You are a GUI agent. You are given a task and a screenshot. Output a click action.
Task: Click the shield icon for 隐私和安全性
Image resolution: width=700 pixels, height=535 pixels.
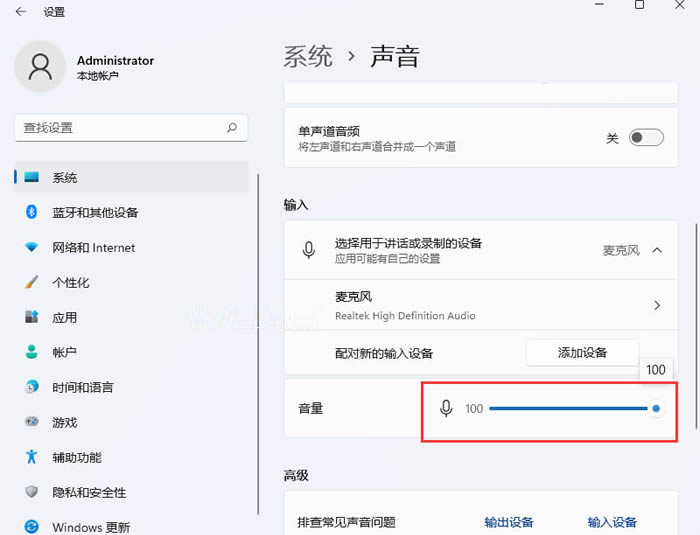click(x=31, y=492)
